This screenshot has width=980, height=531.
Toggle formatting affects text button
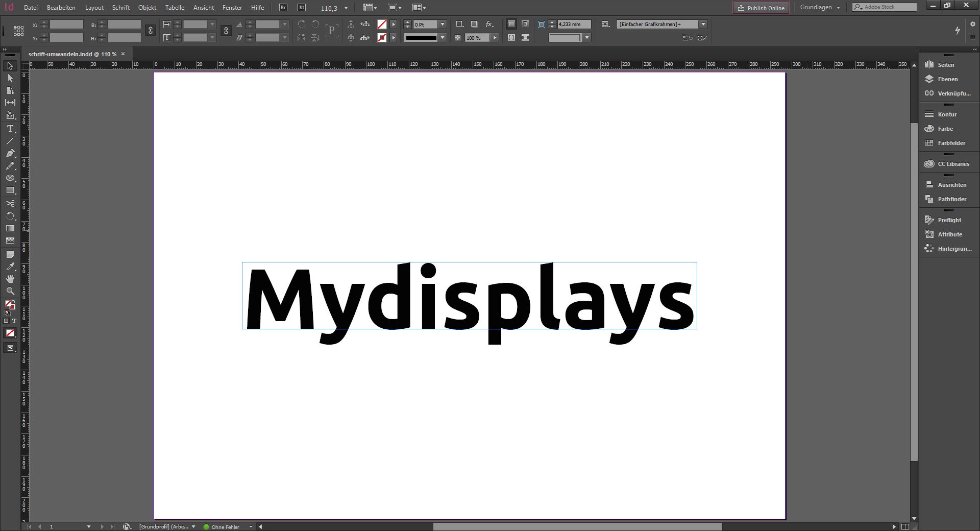14,321
